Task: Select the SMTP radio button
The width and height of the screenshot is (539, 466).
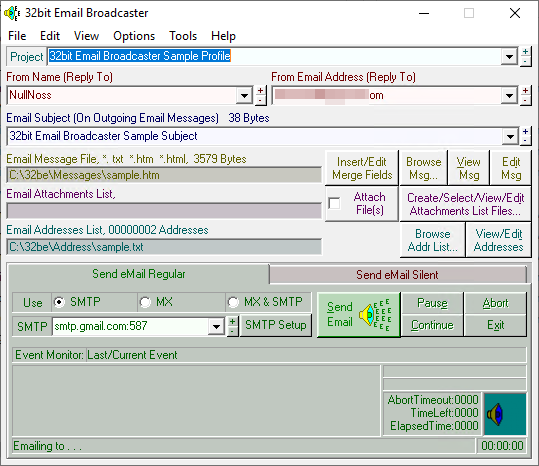Action: [x=59, y=302]
